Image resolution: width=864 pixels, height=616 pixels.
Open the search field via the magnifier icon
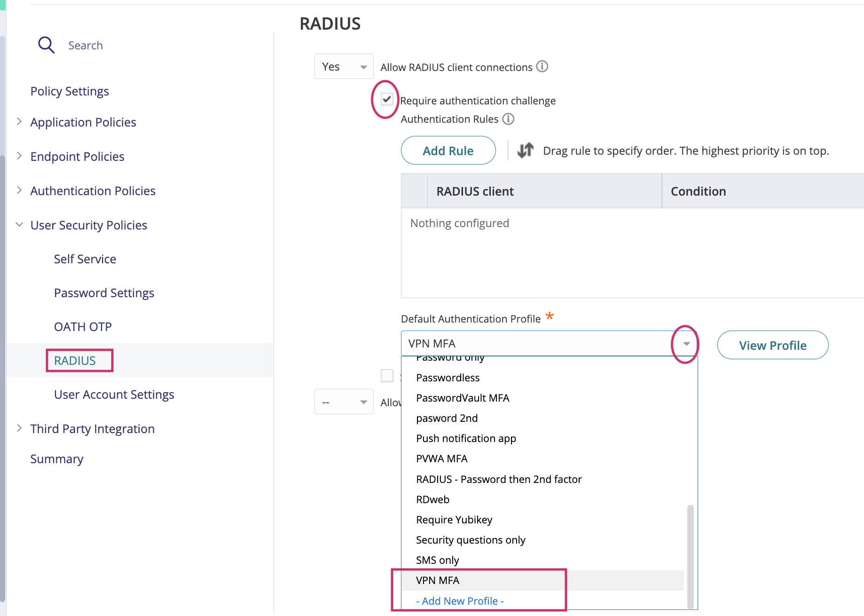click(46, 45)
